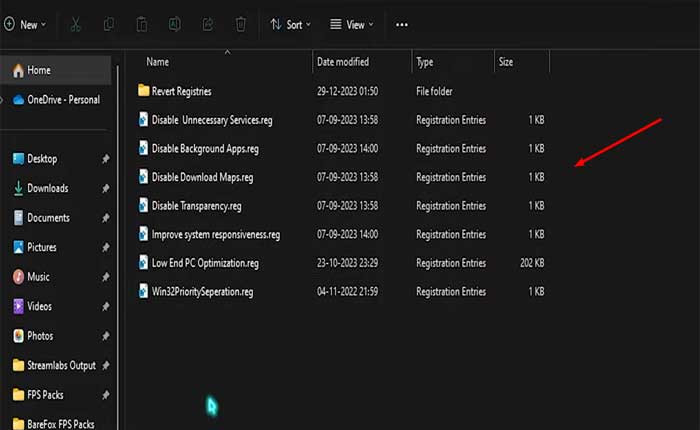The height and width of the screenshot is (430, 700).
Task: Open the three-dot See more menu
Action: pyautogui.click(x=402, y=24)
